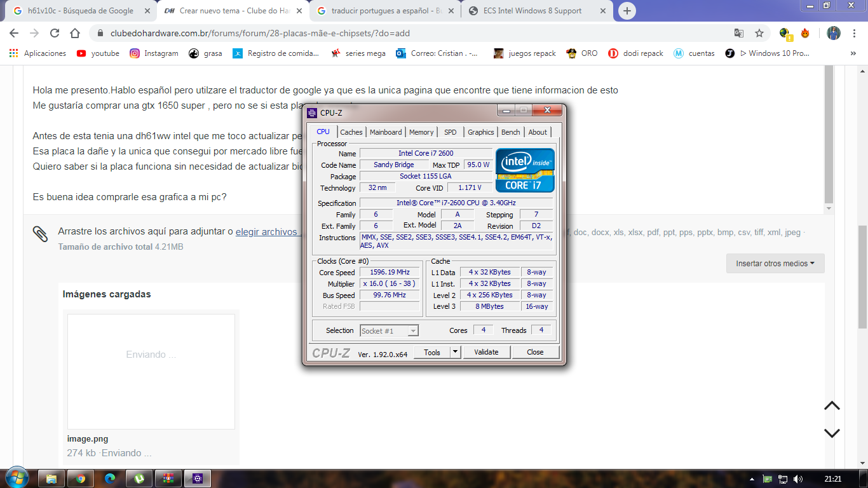Open CPU-Z Graphics tab

coord(480,132)
